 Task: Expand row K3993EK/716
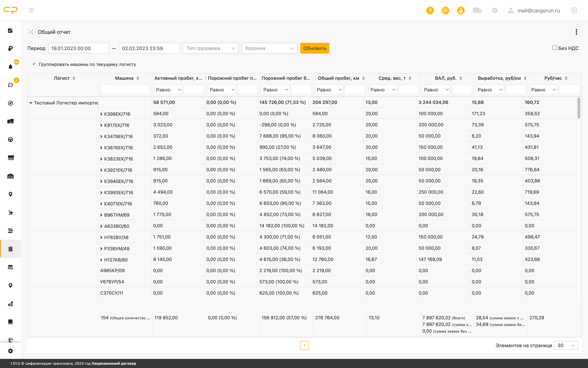[101, 193]
